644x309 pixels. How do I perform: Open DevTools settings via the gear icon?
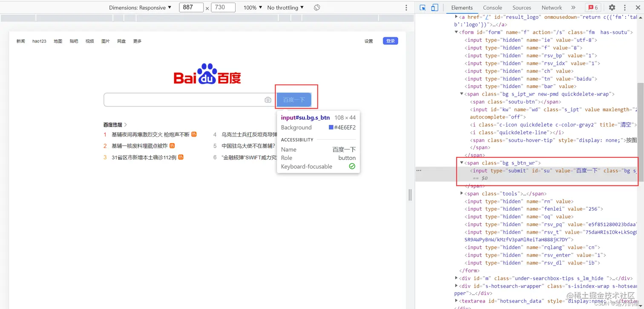click(612, 7)
